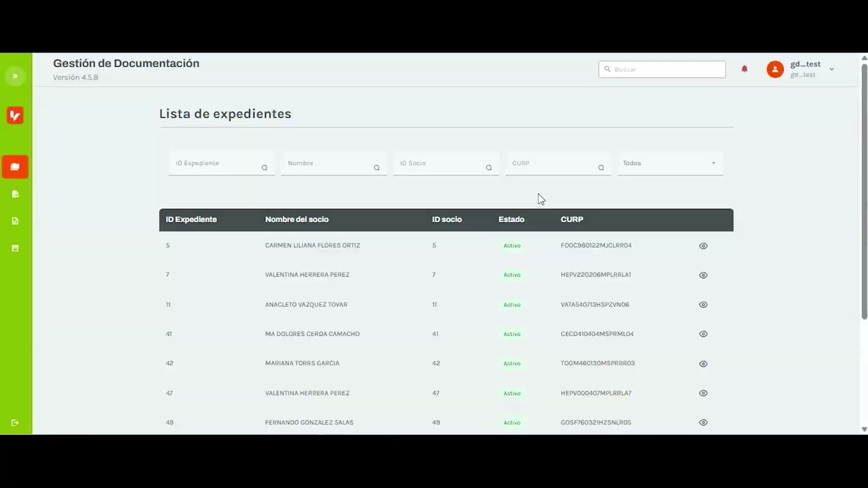
Task: Expand the sidebar with the double-chevron button
Action: click(15, 76)
